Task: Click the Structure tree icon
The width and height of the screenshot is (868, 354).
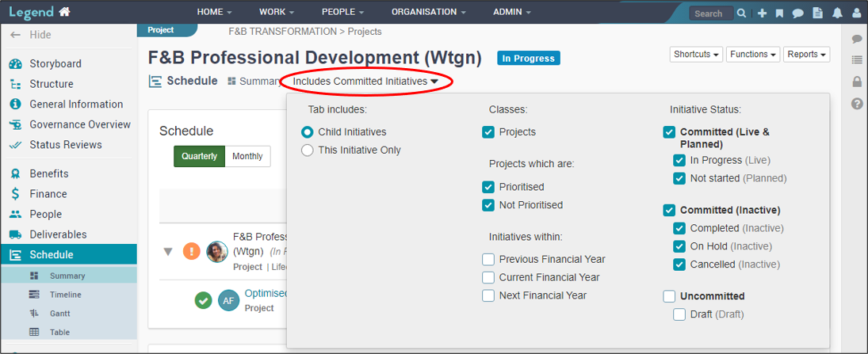Action: click(16, 84)
